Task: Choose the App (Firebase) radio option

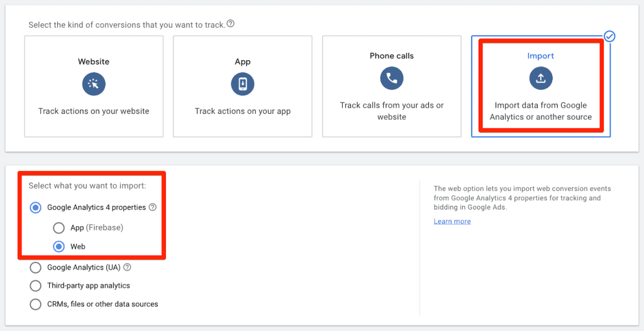Action: coord(58,228)
